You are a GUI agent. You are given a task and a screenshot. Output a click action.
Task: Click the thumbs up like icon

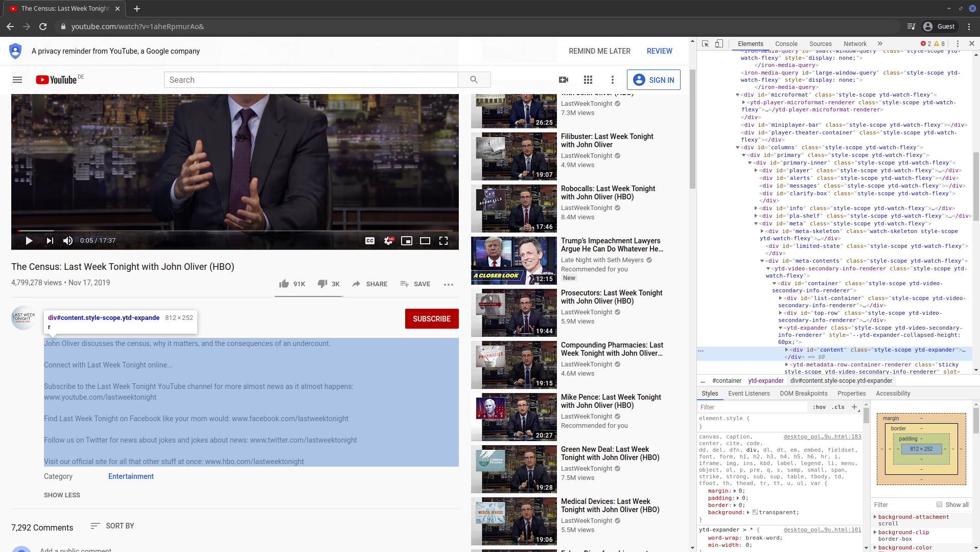(x=284, y=284)
